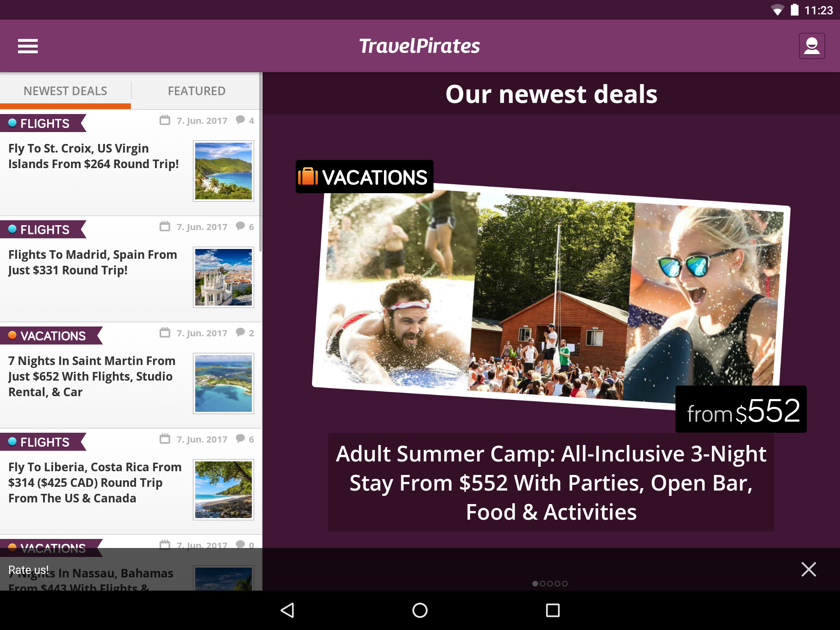Open the hamburger navigation menu
The height and width of the screenshot is (630, 840).
[x=28, y=46]
